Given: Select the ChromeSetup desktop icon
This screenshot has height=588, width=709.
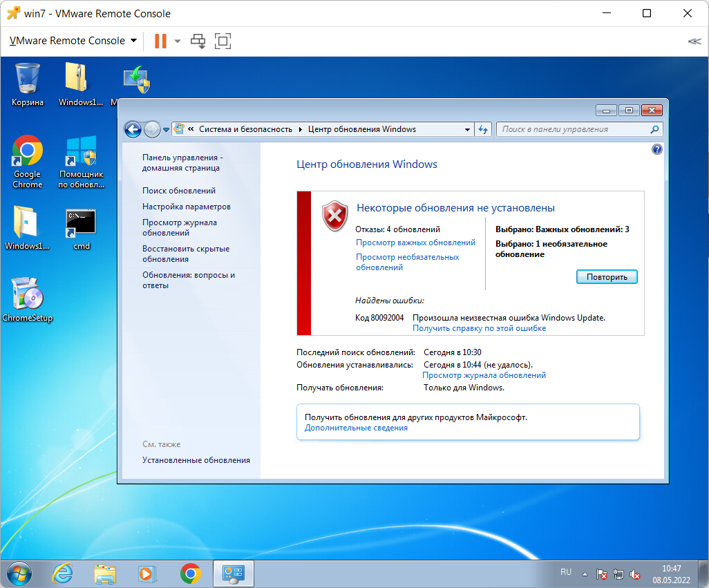Looking at the screenshot, I should [x=27, y=300].
